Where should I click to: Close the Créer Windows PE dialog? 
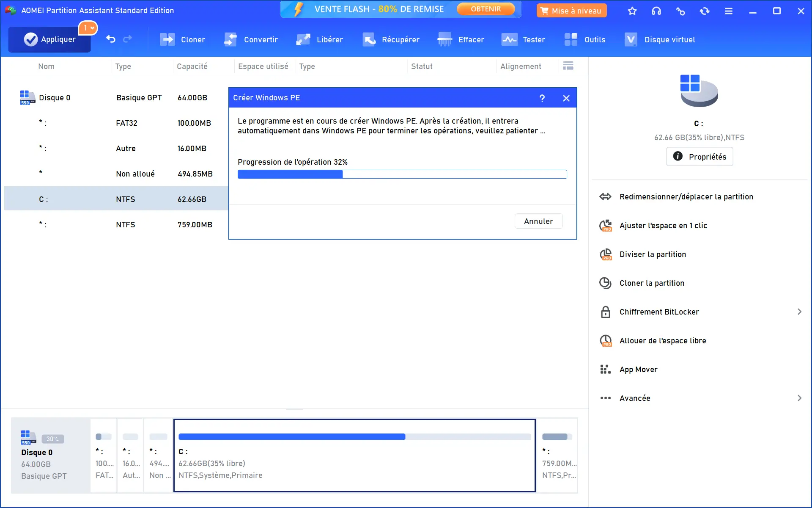(566, 98)
